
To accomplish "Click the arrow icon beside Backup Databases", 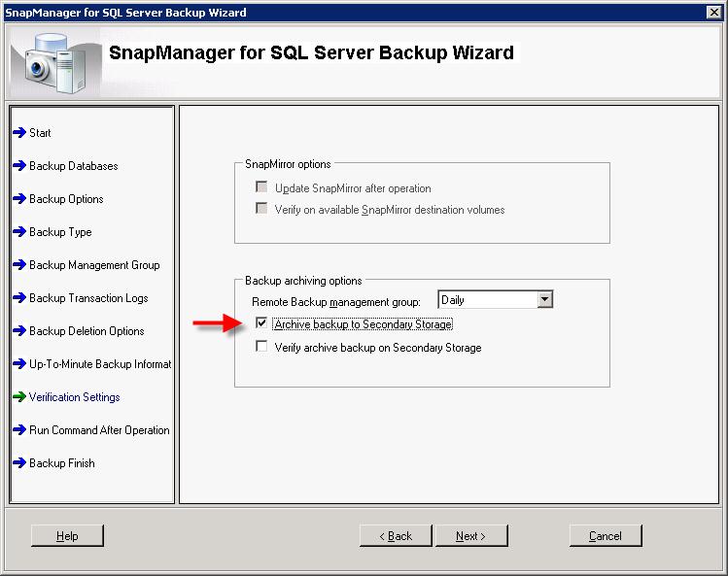I will [x=19, y=166].
